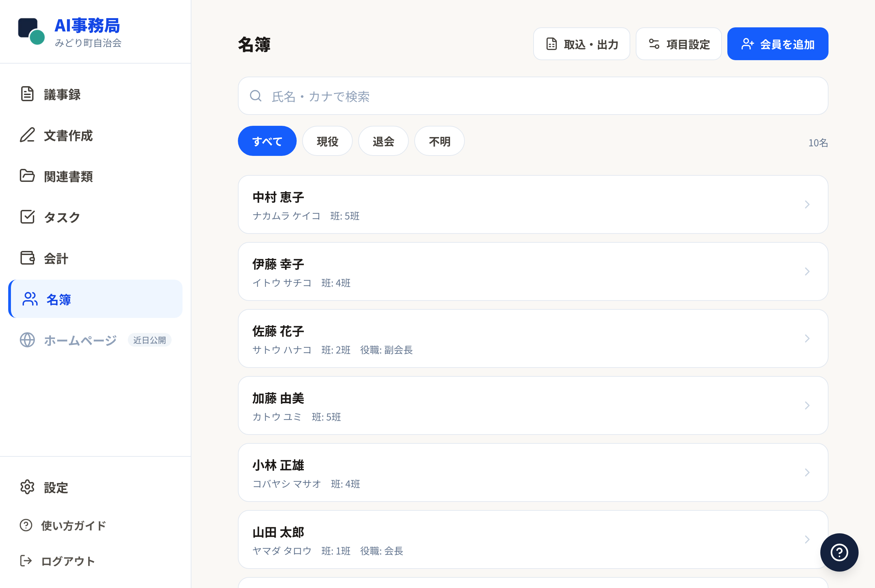The height and width of the screenshot is (588, 875).
Task: Click the ホームページ menu label
Action: click(x=80, y=340)
